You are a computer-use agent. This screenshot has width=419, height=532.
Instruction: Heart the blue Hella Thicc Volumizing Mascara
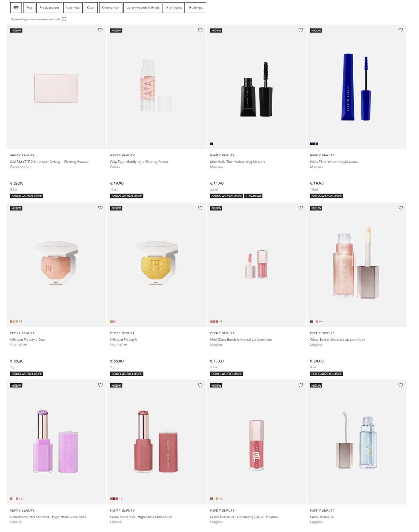[x=400, y=30]
